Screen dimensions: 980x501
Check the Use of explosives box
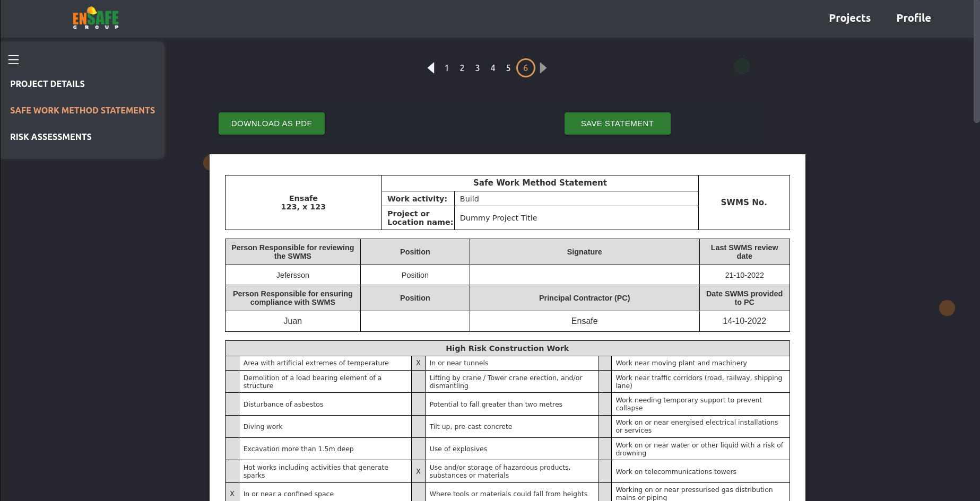click(418, 449)
